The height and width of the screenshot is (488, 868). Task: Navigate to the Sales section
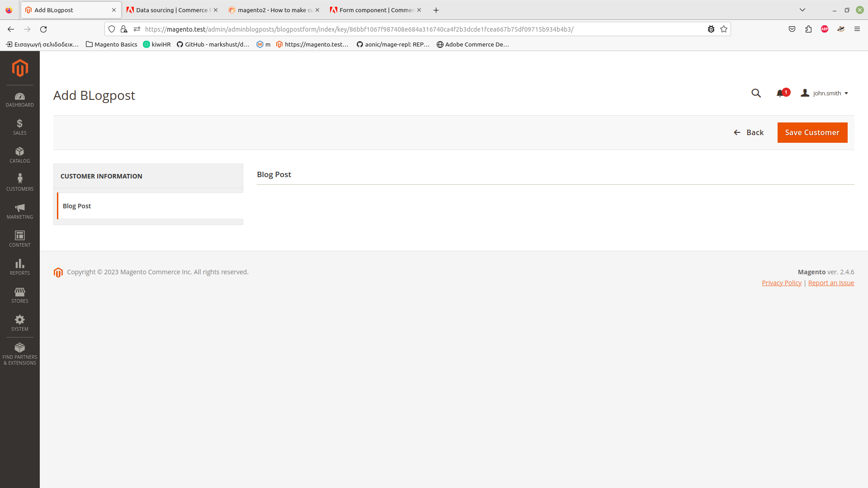[x=20, y=127]
